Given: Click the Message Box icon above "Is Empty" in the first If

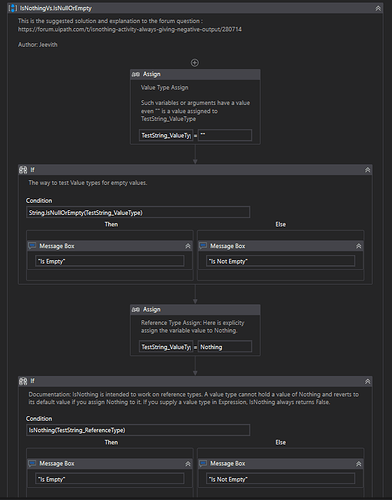Looking at the screenshot, I should coord(32,246).
